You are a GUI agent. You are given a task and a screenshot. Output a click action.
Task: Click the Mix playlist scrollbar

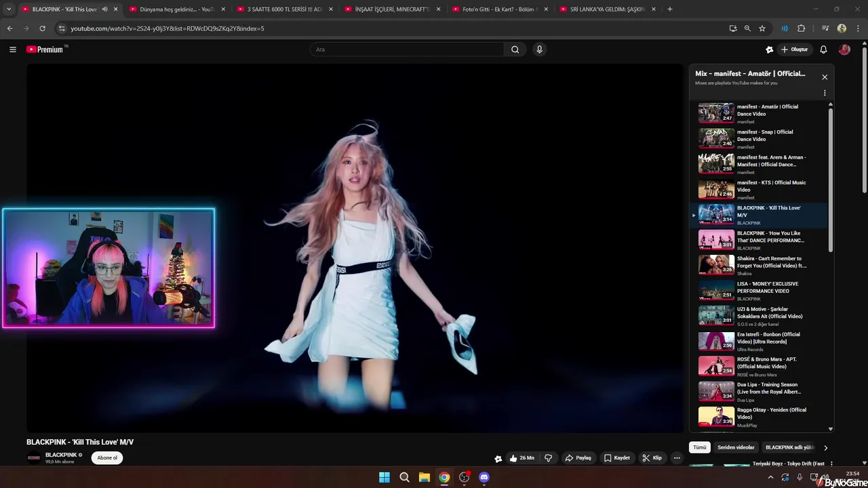(831, 180)
